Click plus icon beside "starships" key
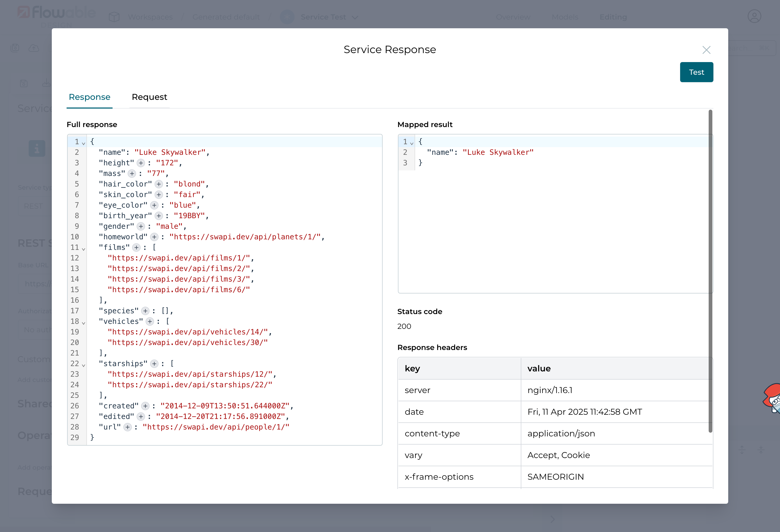The width and height of the screenshot is (780, 532). [x=154, y=364]
